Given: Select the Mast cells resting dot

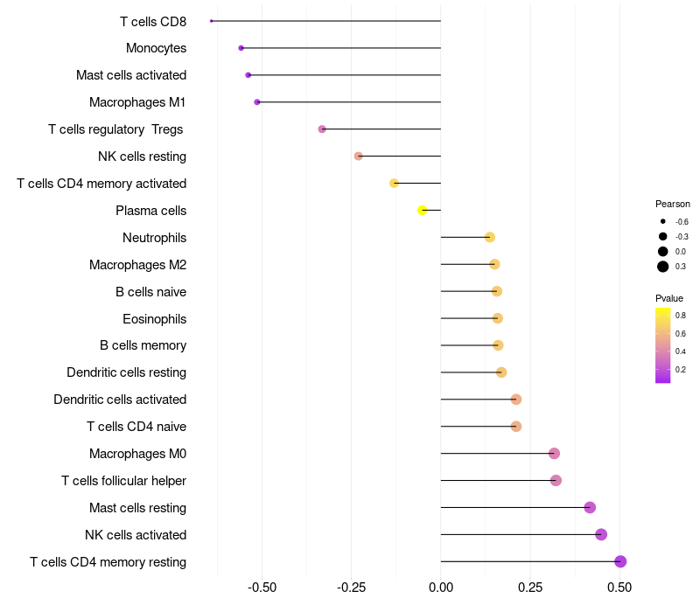Looking at the screenshot, I should (x=590, y=508).
